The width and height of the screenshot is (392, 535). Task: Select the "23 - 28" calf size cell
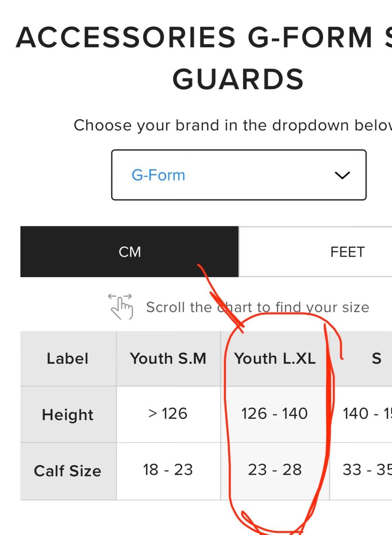[275, 470]
